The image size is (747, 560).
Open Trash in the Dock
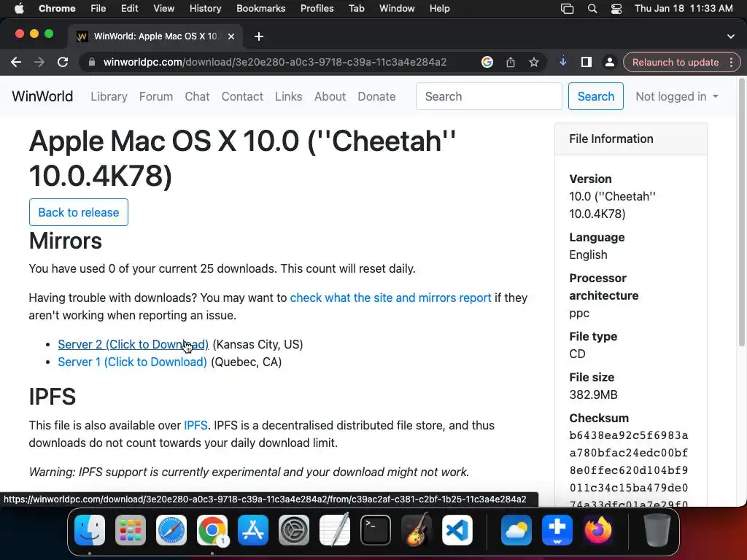(x=657, y=530)
